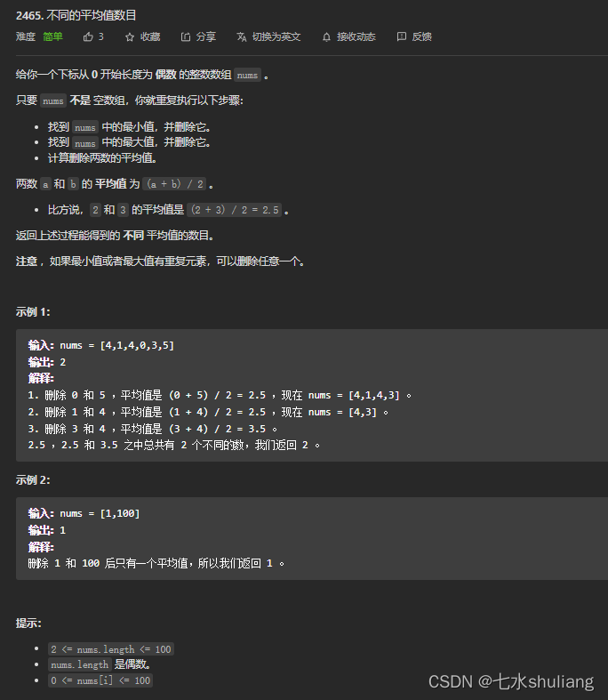Click constraint 0 <= nums[i] <= 100

[100, 680]
